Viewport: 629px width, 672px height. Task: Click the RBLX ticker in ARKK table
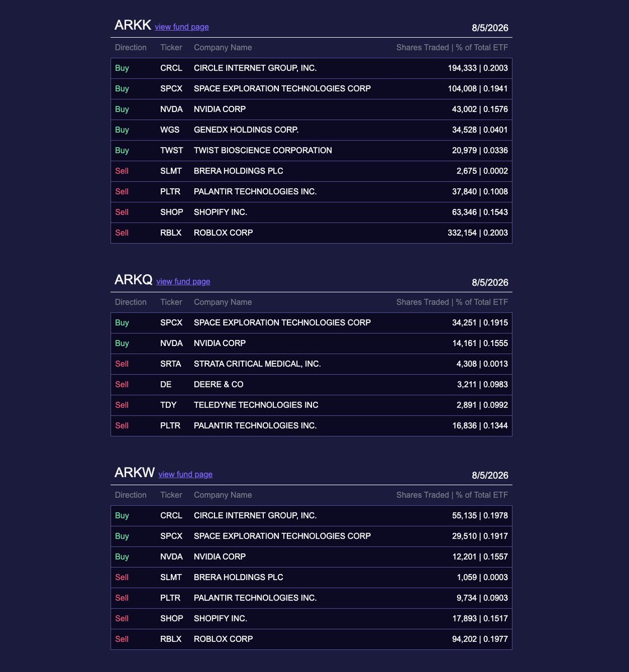point(171,233)
